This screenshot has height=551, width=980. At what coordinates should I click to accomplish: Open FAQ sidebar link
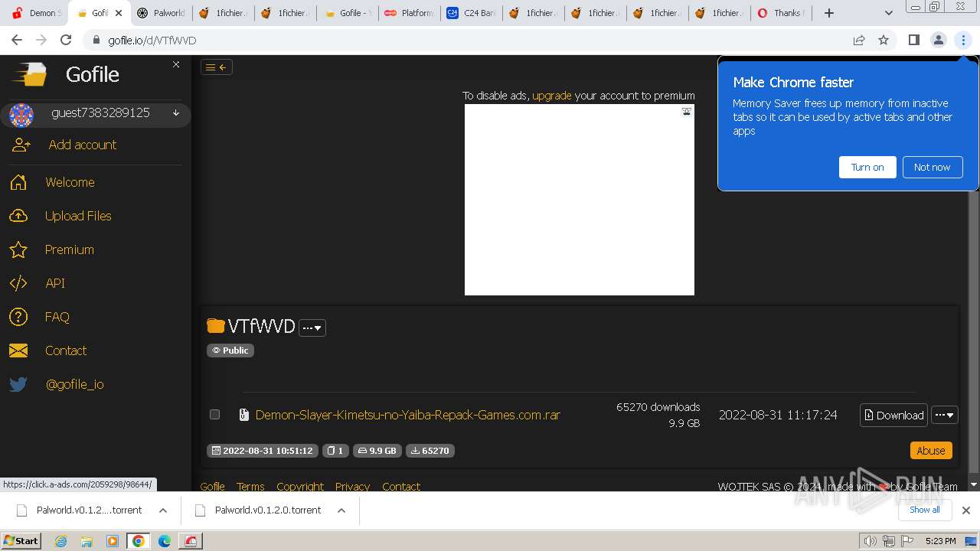click(x=57, y=317)
